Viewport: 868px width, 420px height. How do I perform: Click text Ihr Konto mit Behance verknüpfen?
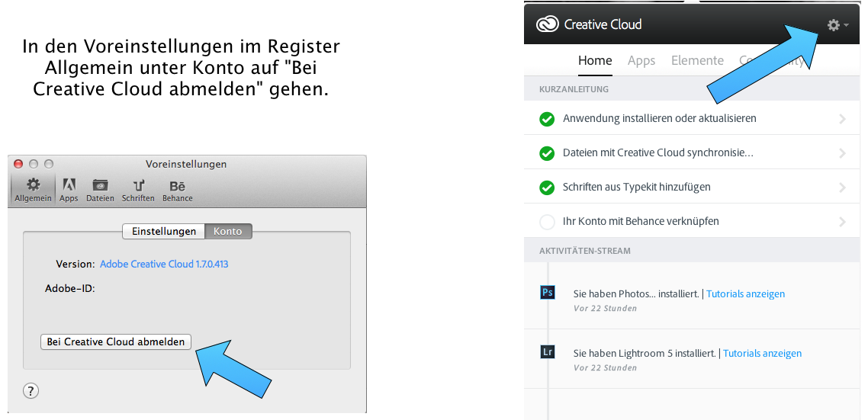pos(641,221)
